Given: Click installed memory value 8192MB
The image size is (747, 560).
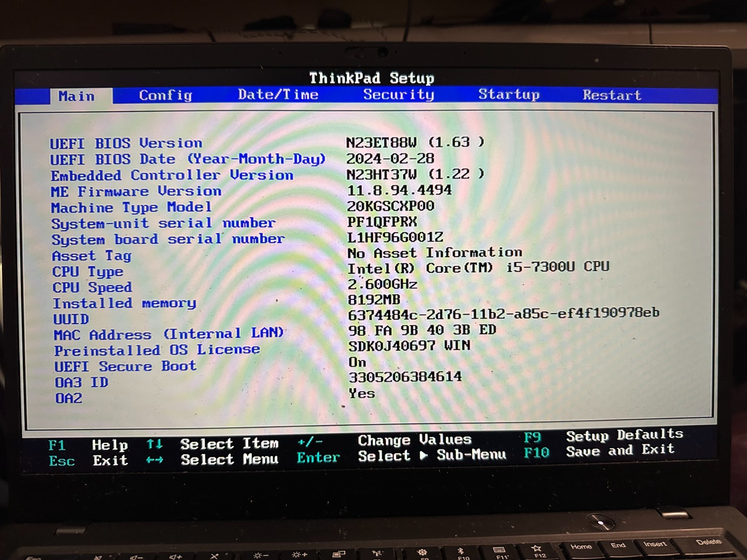Looking at the screenshot, I should 374,300.
